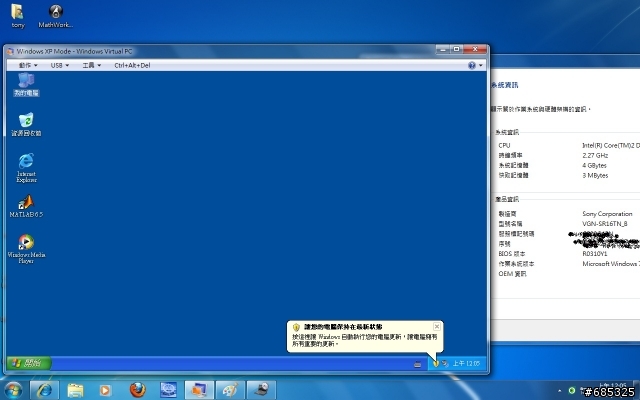Image resolution: width=640 pixels, height=400 pixels.
Task: Open the globe-icon taskbar application
Action: pos(168,390)
